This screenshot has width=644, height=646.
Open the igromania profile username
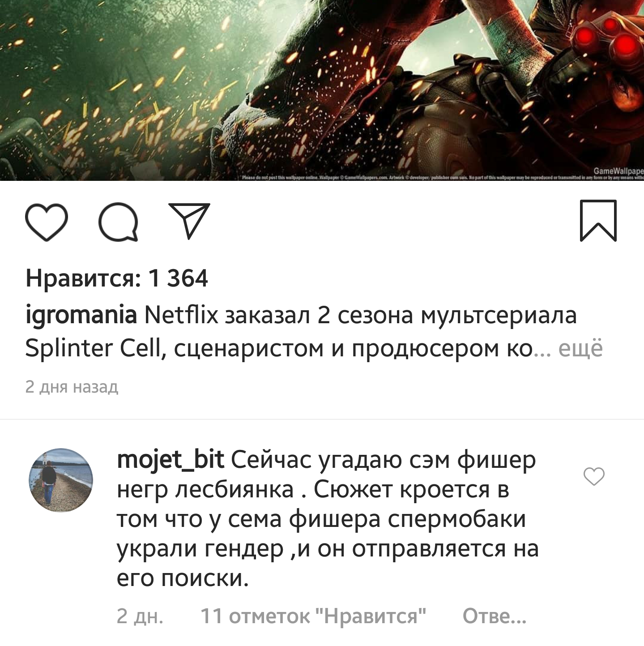pos(81,315)
